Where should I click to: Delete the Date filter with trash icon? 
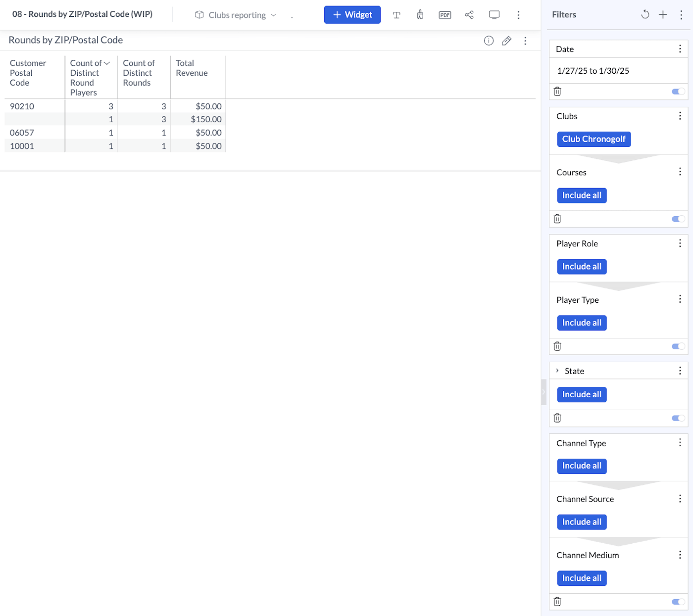[557, 91]
